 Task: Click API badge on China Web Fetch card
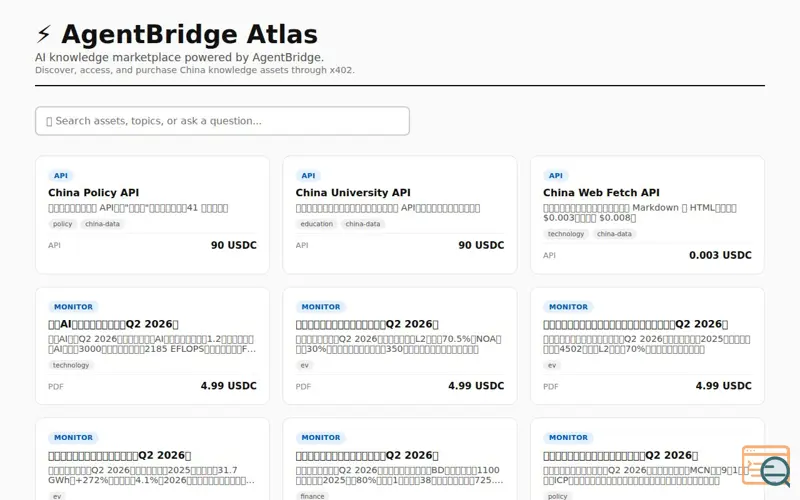[x=556, y=176]
